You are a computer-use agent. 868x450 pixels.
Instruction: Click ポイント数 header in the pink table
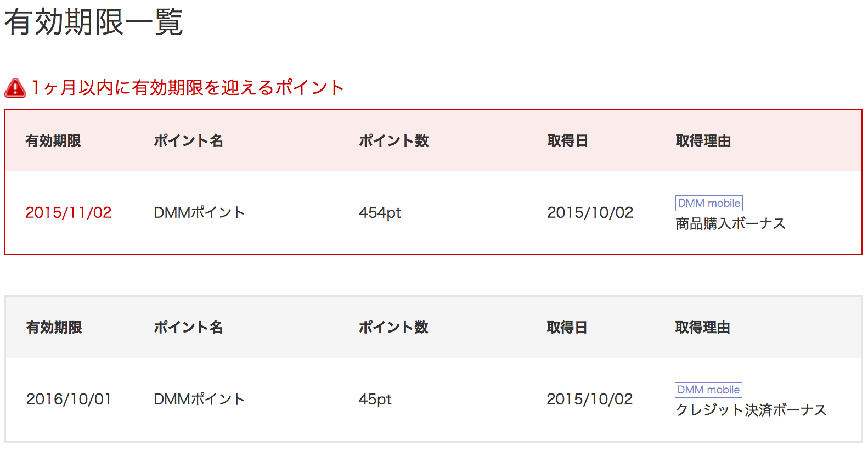(393, 141)
